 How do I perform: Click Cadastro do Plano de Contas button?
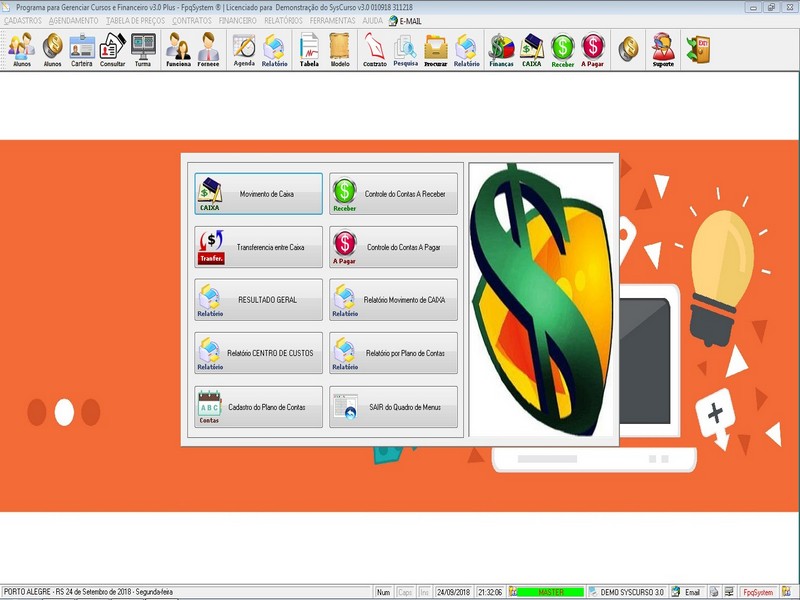(258, 407)
